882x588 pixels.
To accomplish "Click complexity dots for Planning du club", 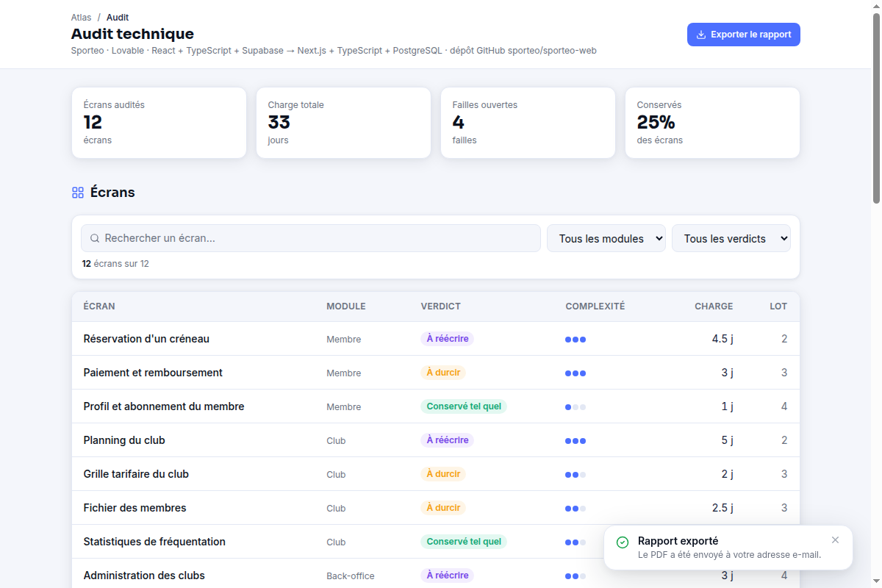I will click(x=576, y=441).
